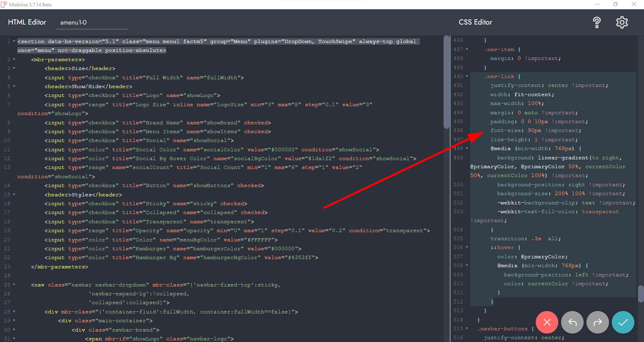
Task: Fold the .navbar-buttons rule at CSS line 515
Action: click(467, 329)
